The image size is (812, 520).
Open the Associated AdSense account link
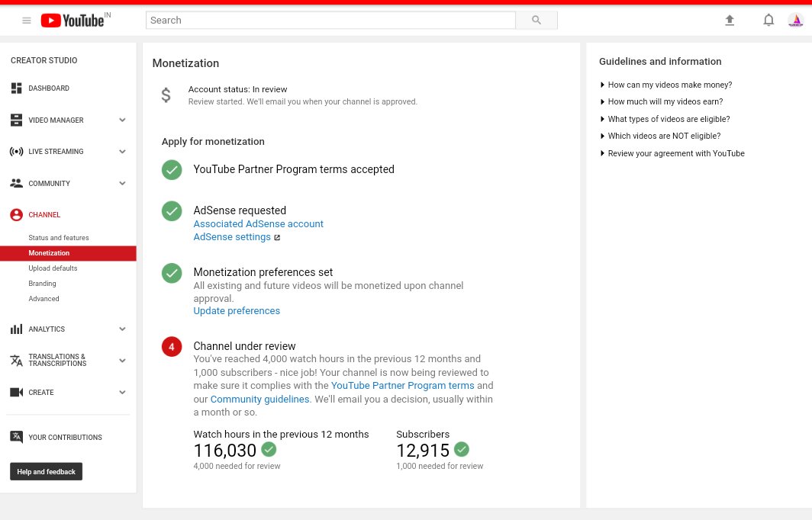point(259,224)
